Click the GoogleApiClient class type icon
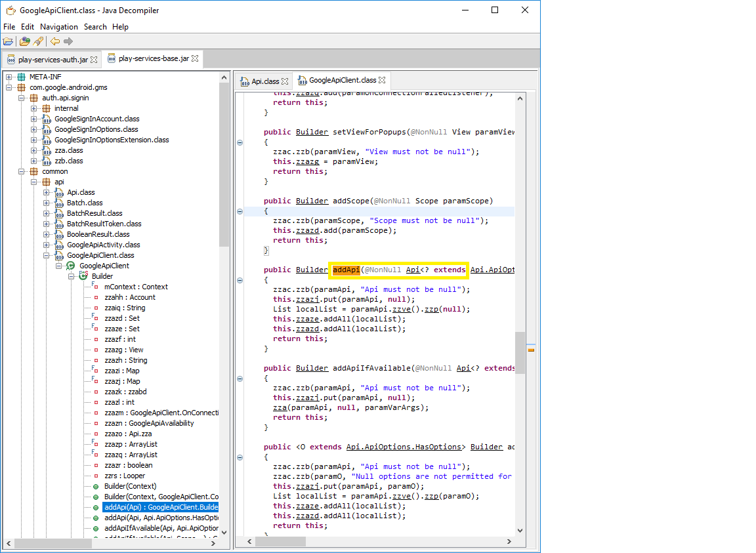This screenshot has height=553, width=756. point(71,266)
